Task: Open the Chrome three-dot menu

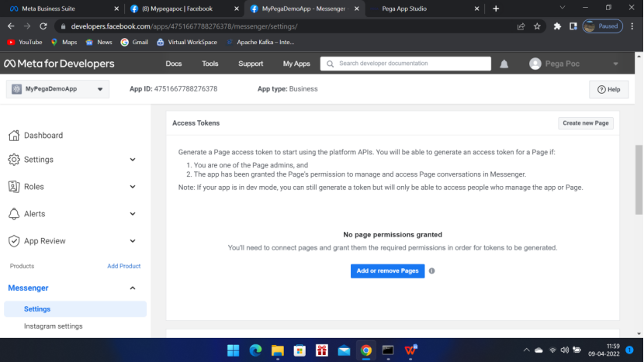Action: (x=632, y=26)
